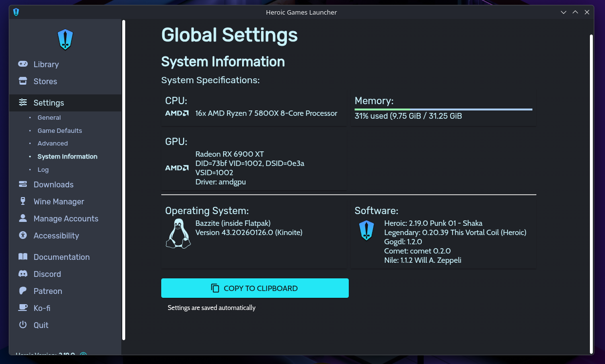Open the Log section under Settings

(43, 169)
